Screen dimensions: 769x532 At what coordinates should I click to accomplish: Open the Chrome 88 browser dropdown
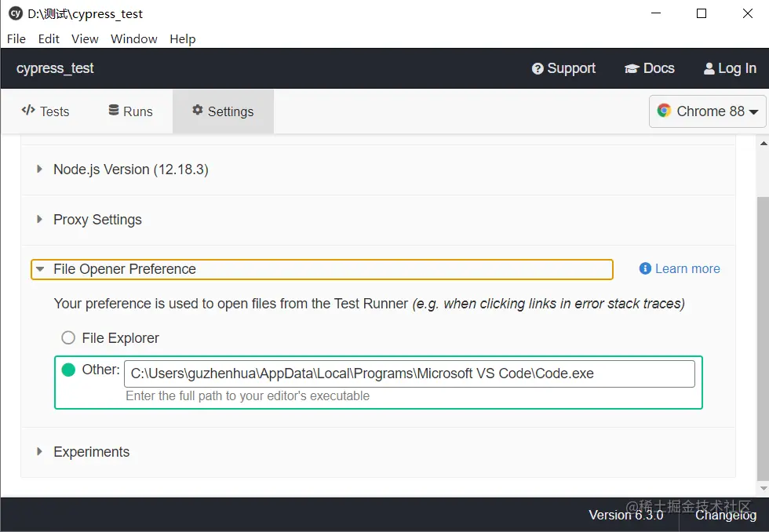coord(707,111)
